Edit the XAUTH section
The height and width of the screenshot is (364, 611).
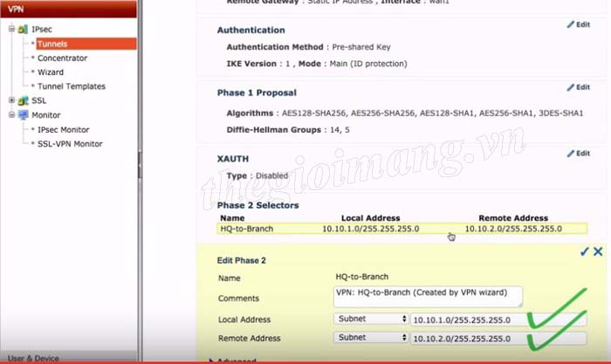pos(578,154)
